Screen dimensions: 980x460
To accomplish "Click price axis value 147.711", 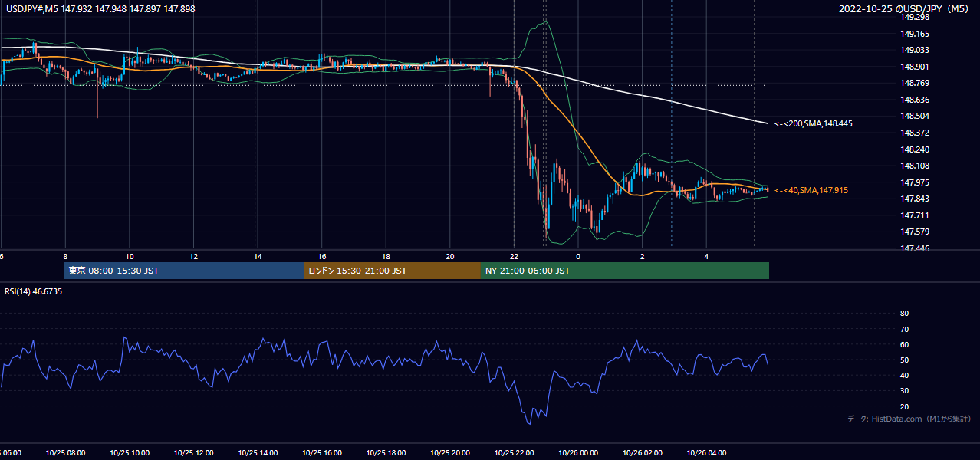I will (914, 215).
